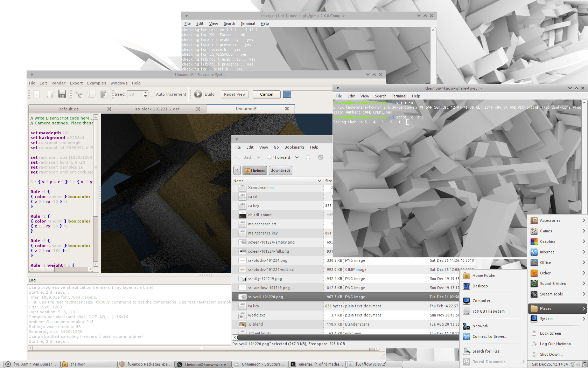Close the Default.es tab
588x368 pixels.
[x=109, y=109]
